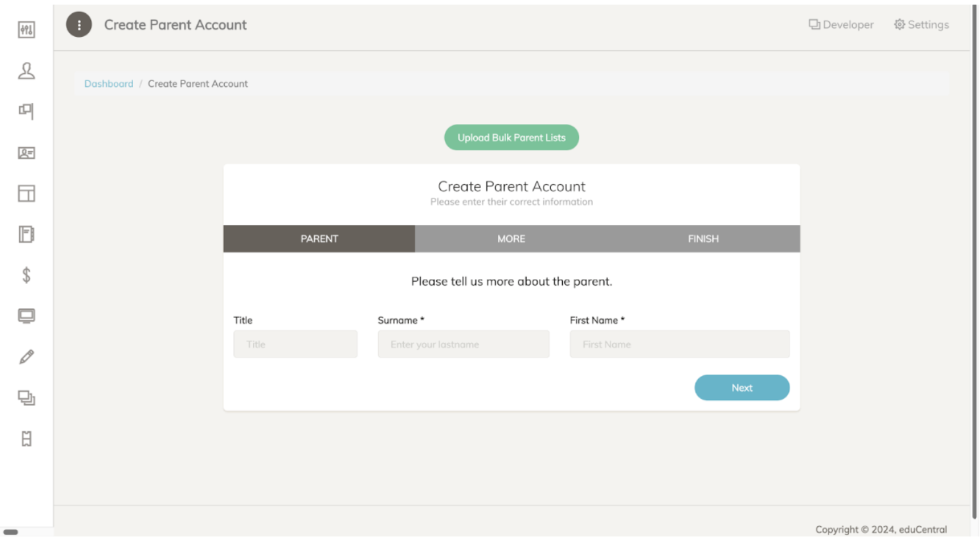Open the dollar sign finance icon
The width and height of the screenshot is (980, 538).
(26, 275)
